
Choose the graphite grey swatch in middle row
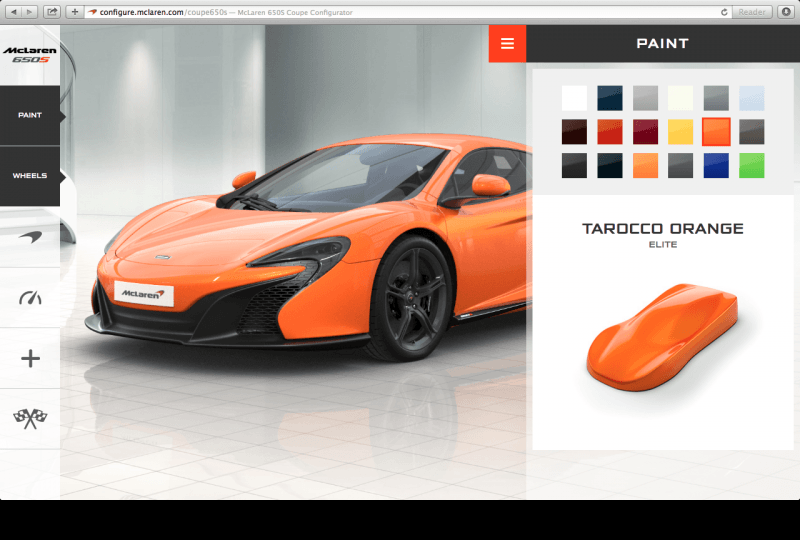tap(752, 132)
